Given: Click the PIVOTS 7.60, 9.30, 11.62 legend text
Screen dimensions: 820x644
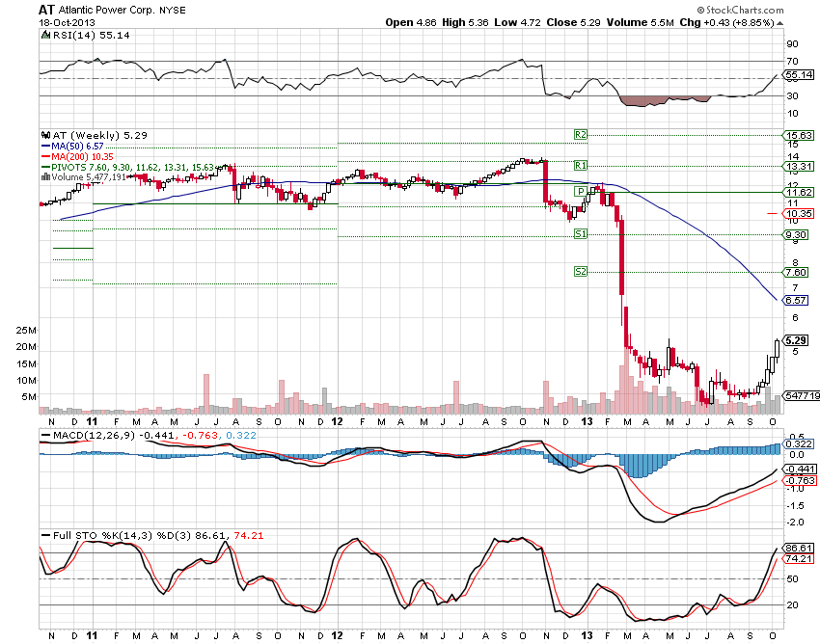Looking at the screenshot, I should [x=132, y=168].
